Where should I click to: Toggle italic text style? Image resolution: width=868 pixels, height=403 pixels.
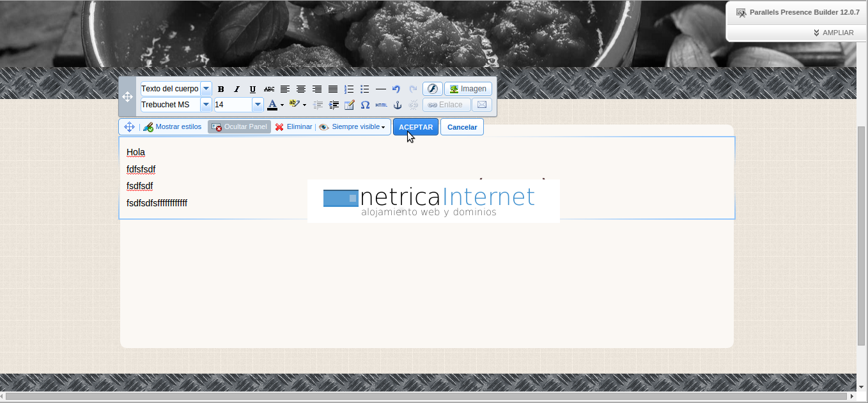tap(236, 89)
